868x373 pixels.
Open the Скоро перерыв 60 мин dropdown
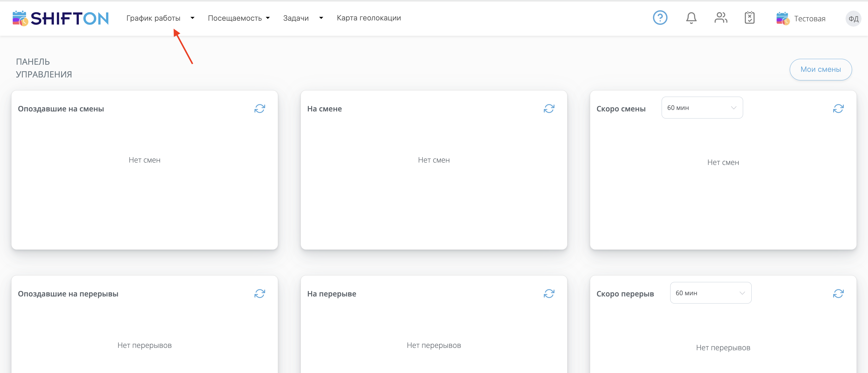point(711,293)
